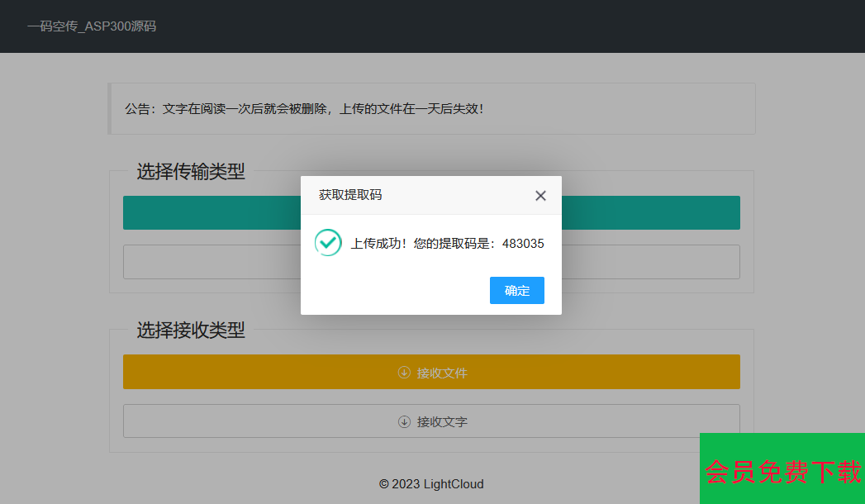Image resolution: width=865 pixels, height=504 pixels.
Task: Click the 确定 button
Action: pos(516,291)
